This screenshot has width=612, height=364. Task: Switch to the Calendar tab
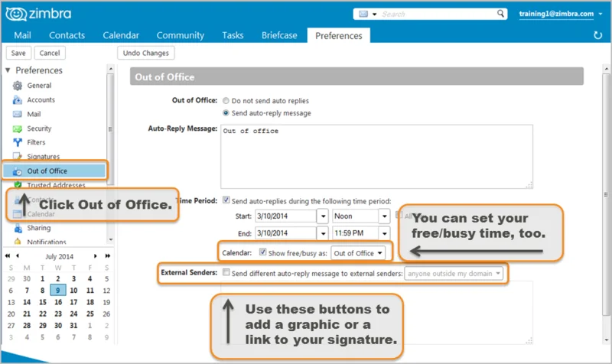pos(121,35)
